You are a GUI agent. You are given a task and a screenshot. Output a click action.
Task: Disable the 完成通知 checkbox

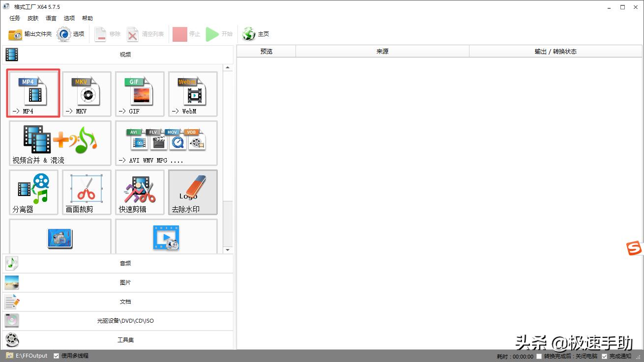(605, 356)
